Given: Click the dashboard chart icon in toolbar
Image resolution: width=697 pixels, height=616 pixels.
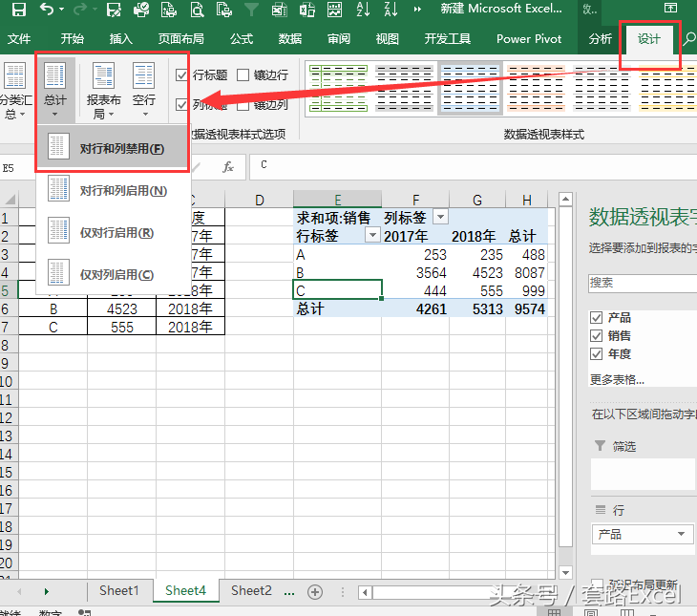Looking at the screenshot, I should pyautogui.click(x=335, y=10).
